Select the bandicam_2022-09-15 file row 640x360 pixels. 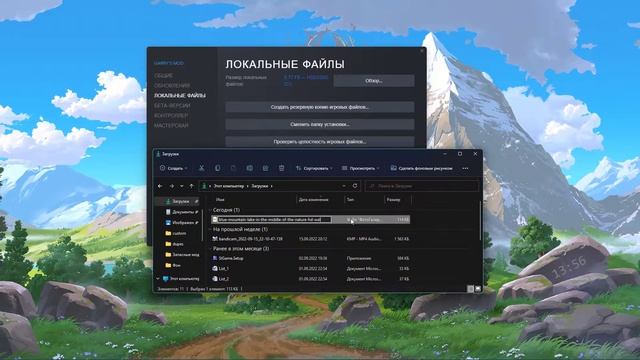click(x=311, y=239)
